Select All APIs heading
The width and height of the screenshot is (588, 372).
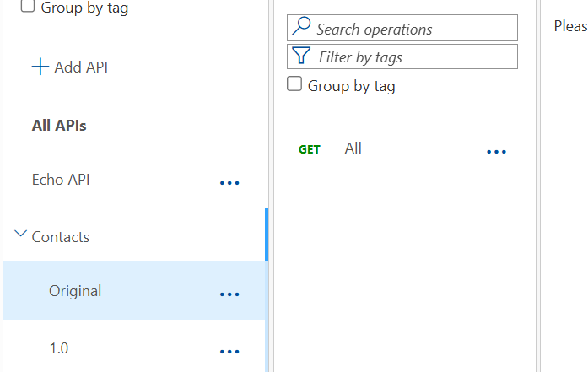coord(59,126)
